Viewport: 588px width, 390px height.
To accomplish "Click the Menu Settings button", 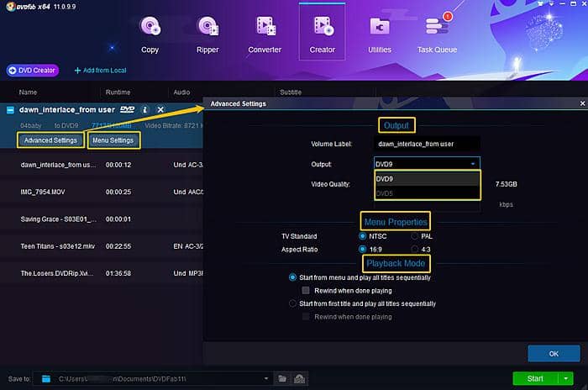I will (x=113, y=140).
